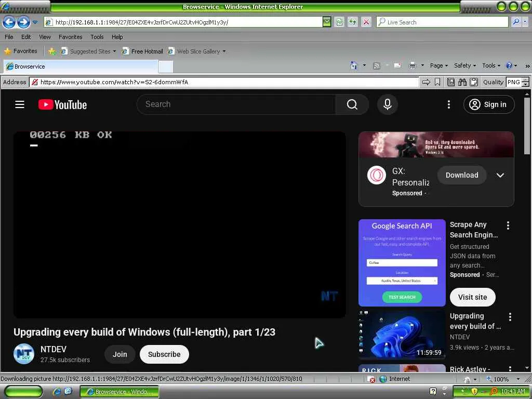Click the RSS feeds icon
Viewport: 532px width, 399px height.
click(376, 65)
